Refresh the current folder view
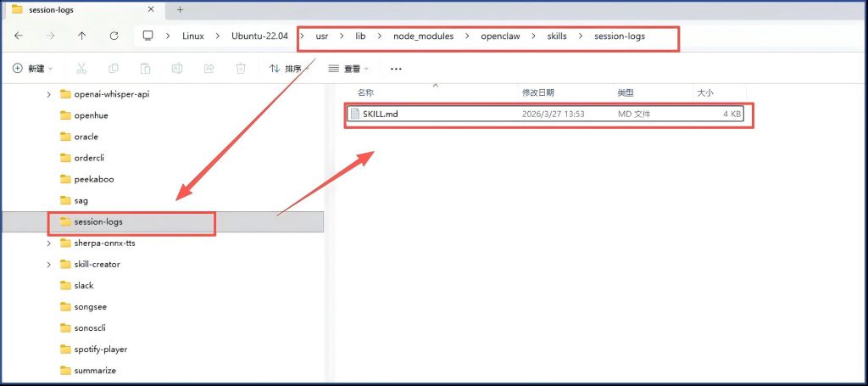Screen dimensions: 868x386 point(114,36)
